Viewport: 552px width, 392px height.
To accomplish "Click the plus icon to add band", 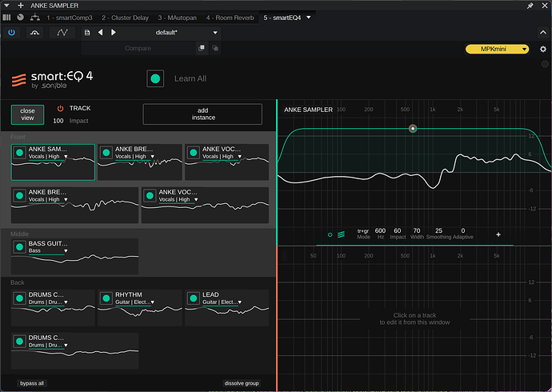I will pos(498,234).
